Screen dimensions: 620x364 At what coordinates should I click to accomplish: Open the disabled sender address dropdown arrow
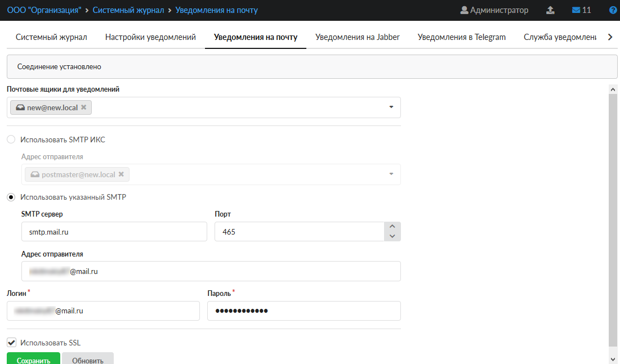(x=391, y=174)
